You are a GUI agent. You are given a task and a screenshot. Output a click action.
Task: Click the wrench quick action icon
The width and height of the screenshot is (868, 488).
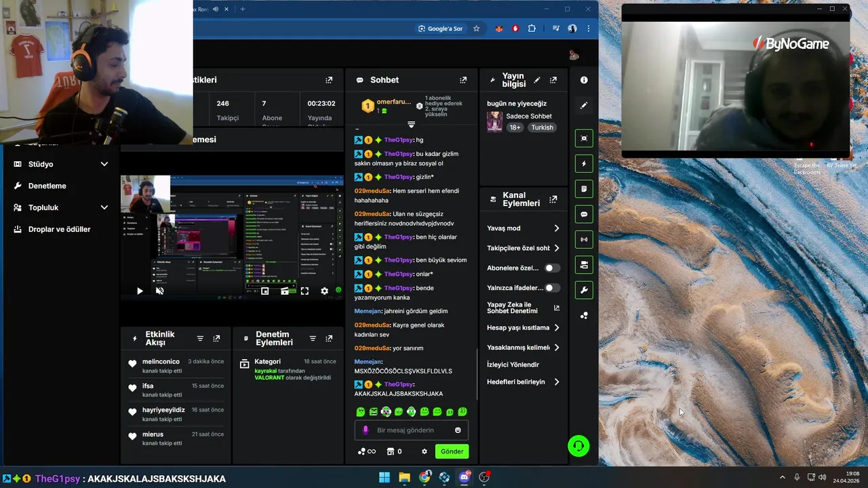(x=584, y=290)
